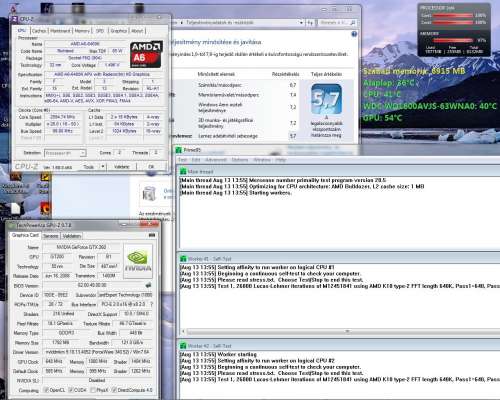This screenshot has width=500, height=400.
Task: Toggle the OpenCL checkbox in GPU-Z
Action: (x=47, y=390)
